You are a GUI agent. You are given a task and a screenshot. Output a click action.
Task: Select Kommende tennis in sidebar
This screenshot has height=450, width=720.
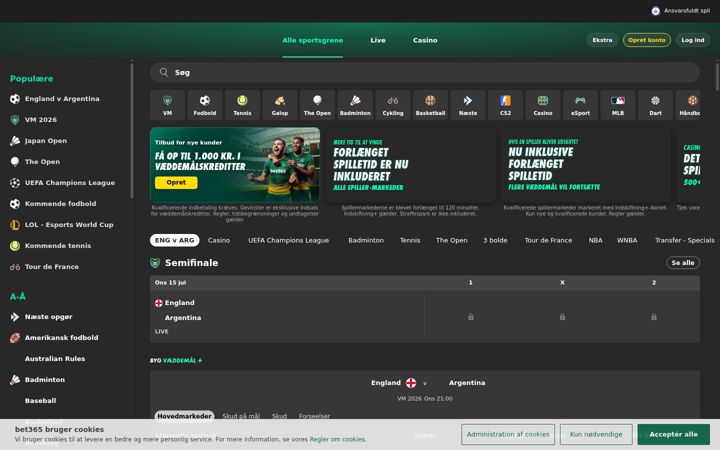click(58, 246)
